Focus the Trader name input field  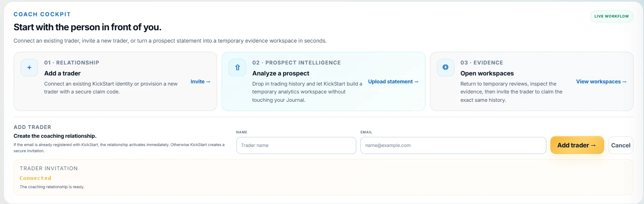[x=296, y=145]
